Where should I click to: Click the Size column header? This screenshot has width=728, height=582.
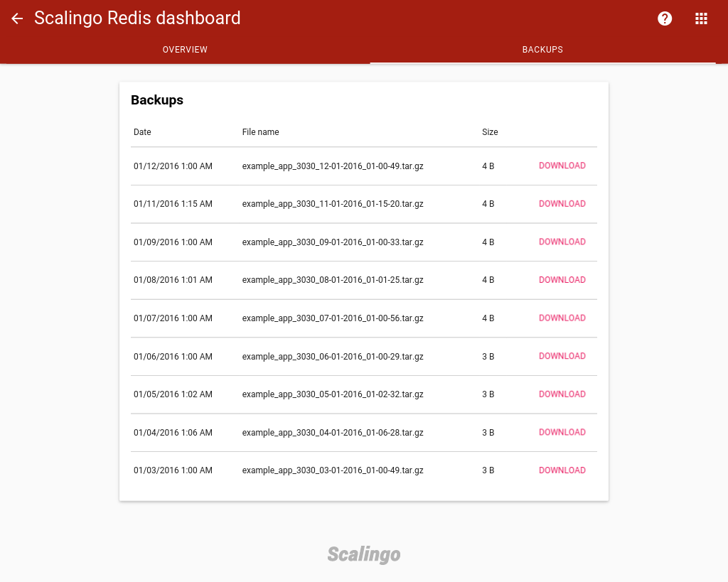490,131
